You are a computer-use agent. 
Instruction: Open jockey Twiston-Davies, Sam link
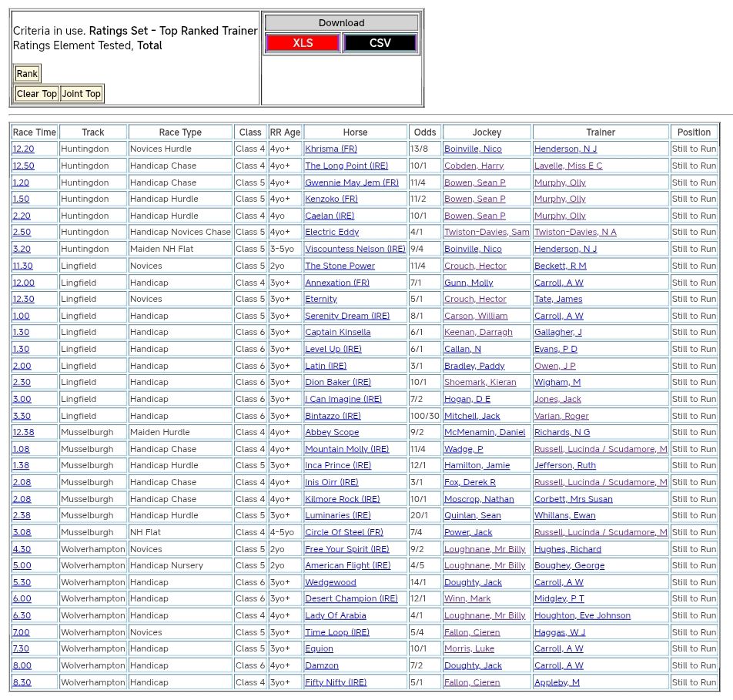pyautogui.click(x=487, y=232)
